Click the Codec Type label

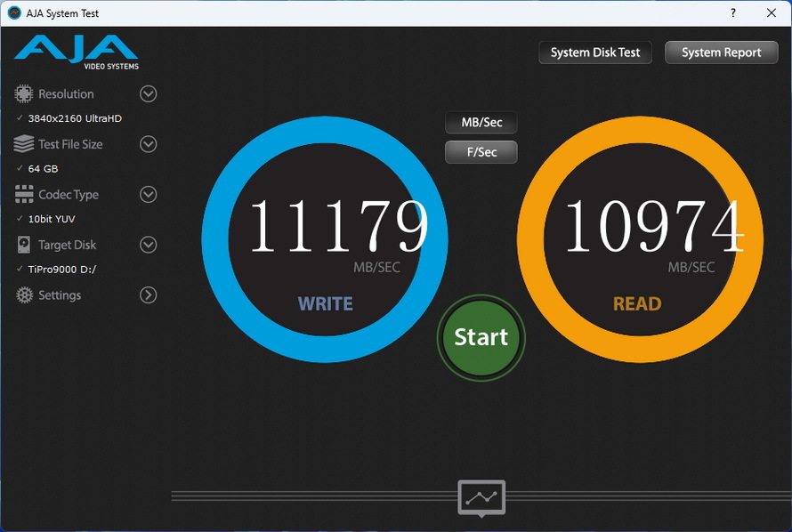[x=69, y=195]
